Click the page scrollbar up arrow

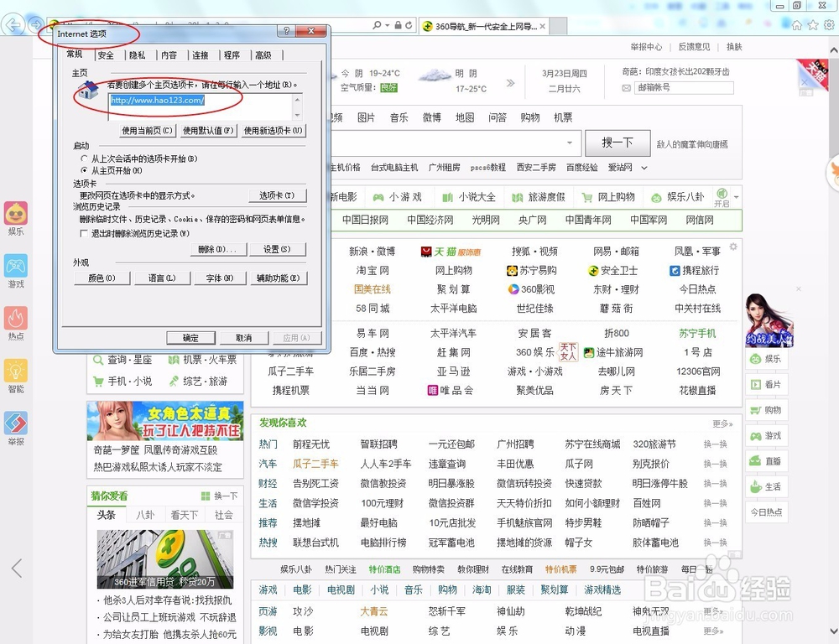tap(834, 50)
